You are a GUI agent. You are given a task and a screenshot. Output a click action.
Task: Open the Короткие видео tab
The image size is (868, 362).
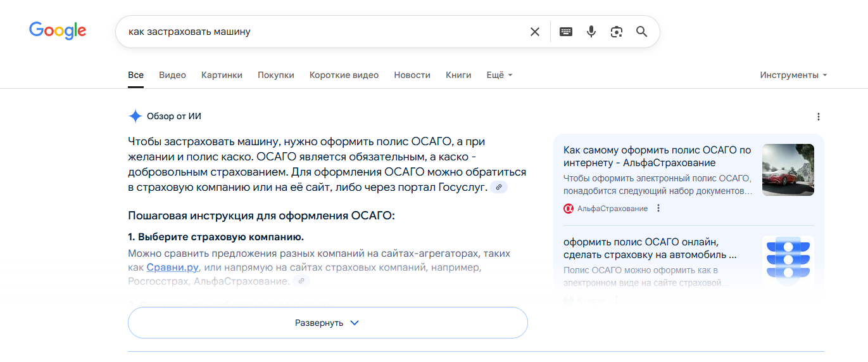pos(344,75)
